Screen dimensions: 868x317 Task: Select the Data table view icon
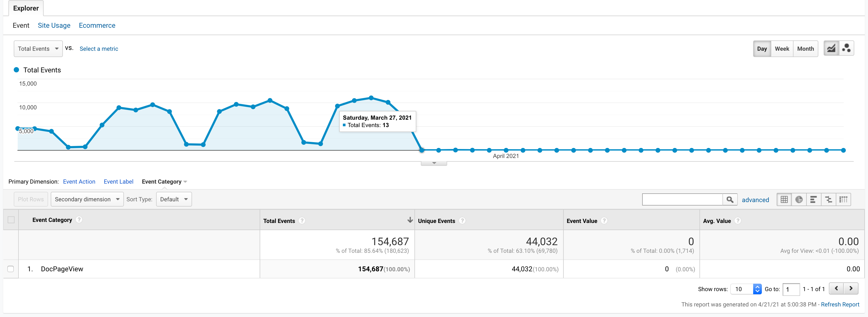coord(784,199)
